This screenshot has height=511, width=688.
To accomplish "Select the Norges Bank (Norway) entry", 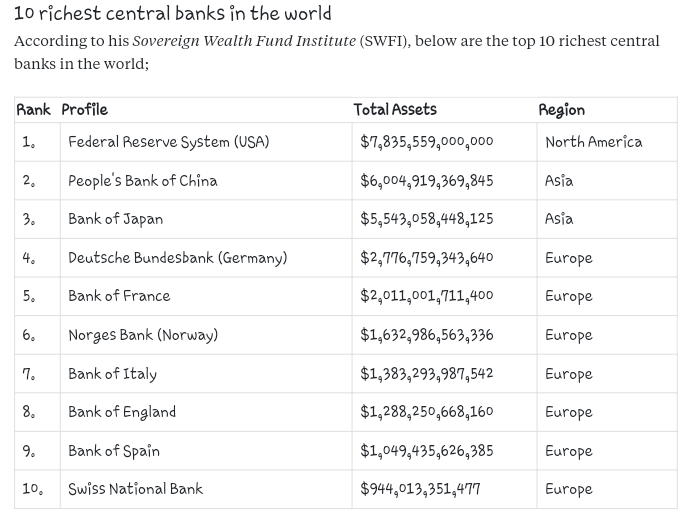I will [143, 335].
